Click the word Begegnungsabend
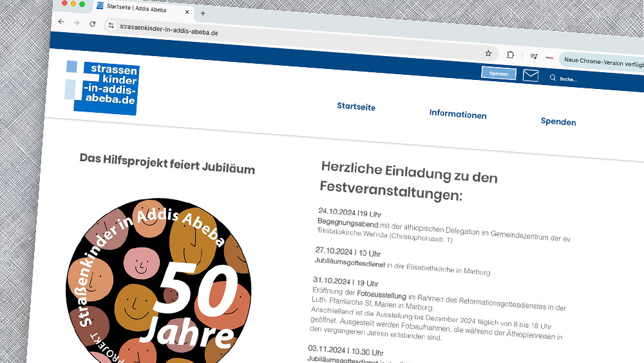Viewport: 644px width, 363px height. pos(348,223)
